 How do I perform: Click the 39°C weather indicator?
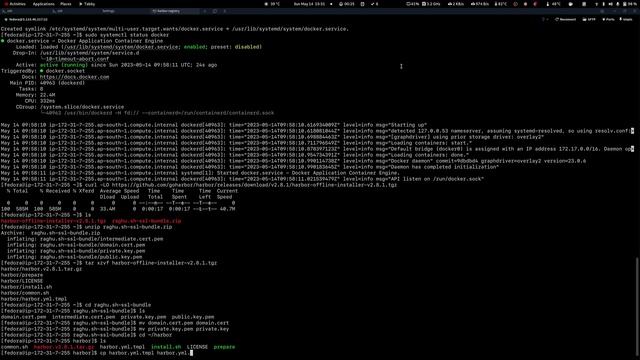(x=273, y=4)
